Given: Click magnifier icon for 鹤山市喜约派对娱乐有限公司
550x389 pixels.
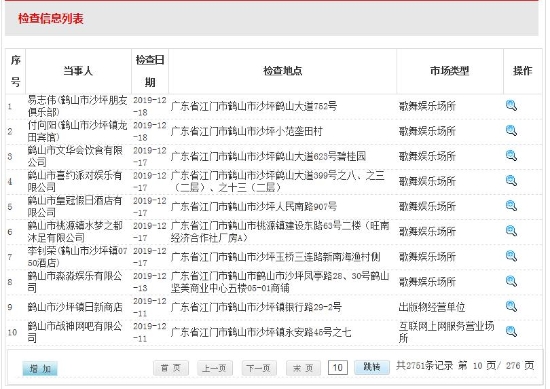Looking at the screenshot, I should [x=511, y=181].
